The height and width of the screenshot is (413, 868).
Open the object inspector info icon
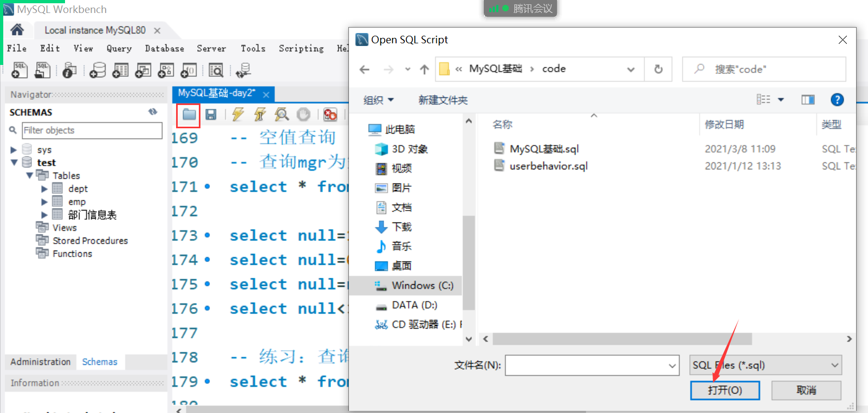pyautogui.click(x=69, y=70)
